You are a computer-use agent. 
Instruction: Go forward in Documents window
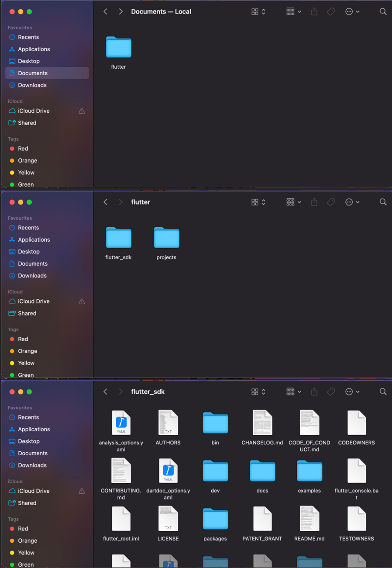point(120,12)
